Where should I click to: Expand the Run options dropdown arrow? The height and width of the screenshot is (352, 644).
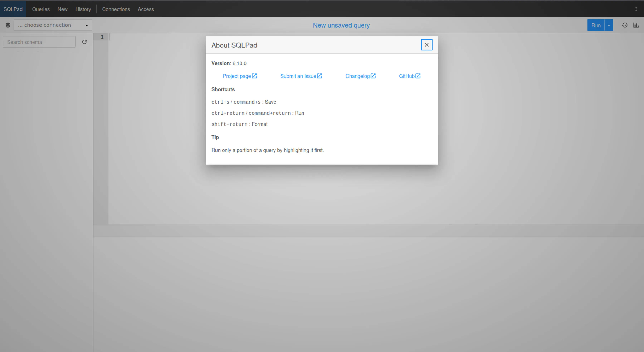coord(609,25)
